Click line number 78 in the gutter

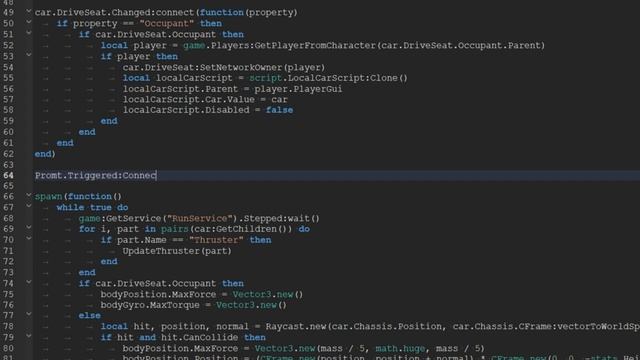coord(8,327)
